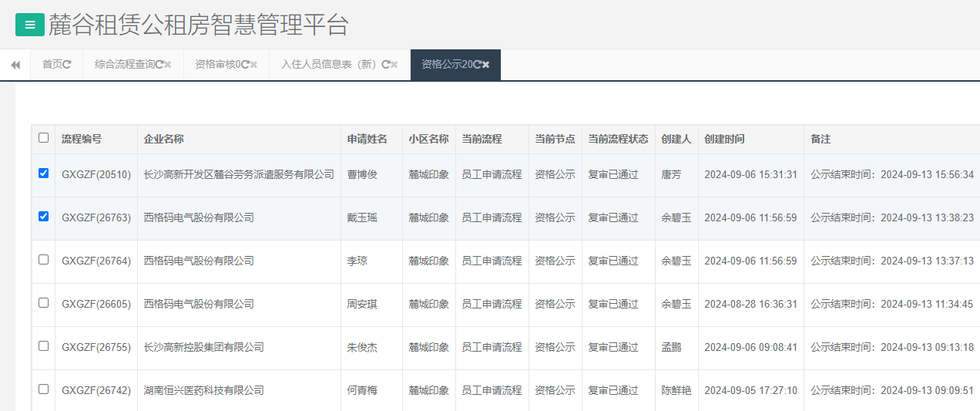Image resolution: width=980 pixels, height=411 pixels.
Task: Close the active 资格公示20 tab
Action: pos(485,65)
